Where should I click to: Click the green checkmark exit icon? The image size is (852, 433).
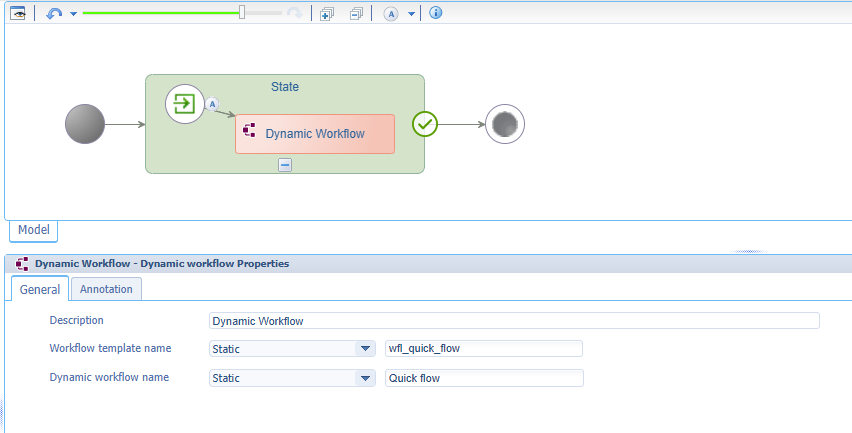pyautogui.click(x=425, y=124)
